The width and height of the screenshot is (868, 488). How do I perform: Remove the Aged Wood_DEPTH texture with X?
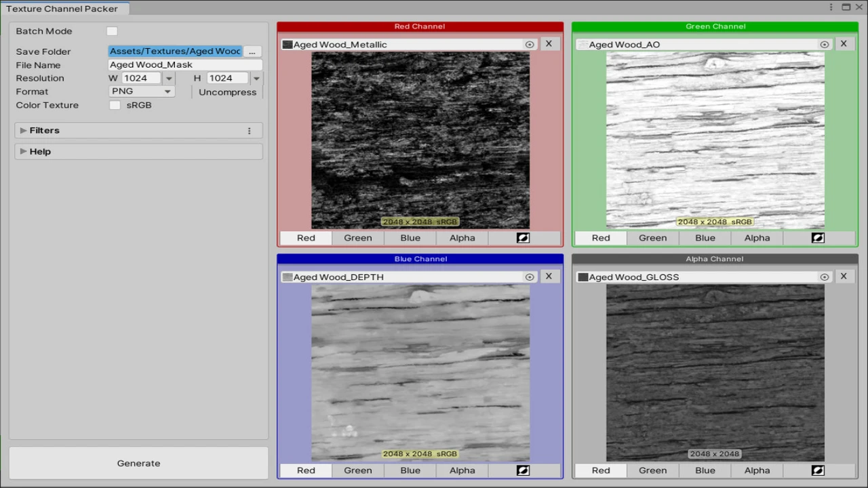[x=549, y=277]
